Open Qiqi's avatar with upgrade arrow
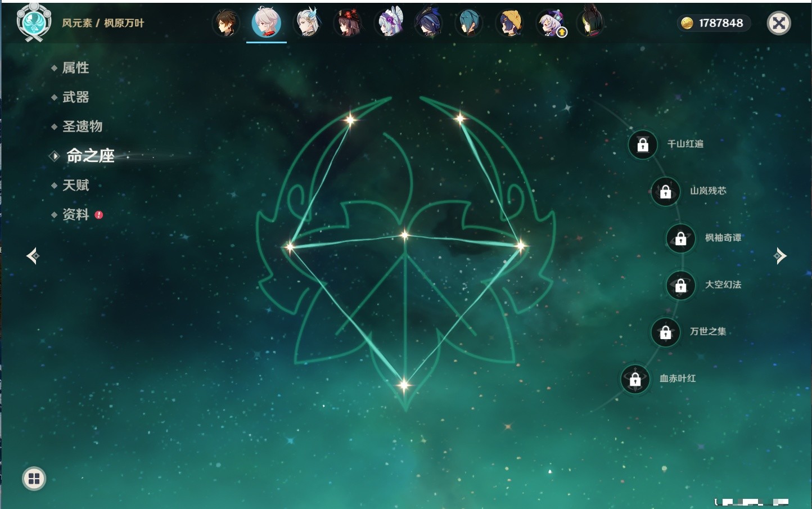Screen dimensions: 812x509 [551, 23]
